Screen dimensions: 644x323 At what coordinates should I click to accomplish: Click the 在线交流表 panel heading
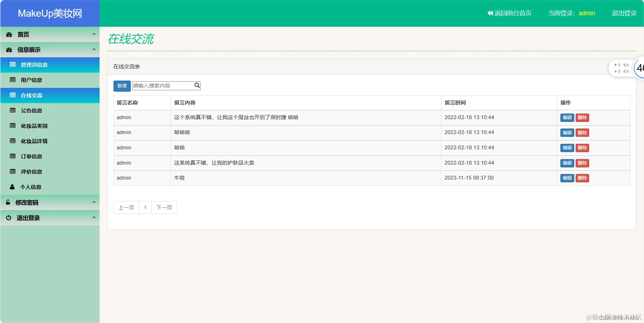click(127, 67)
